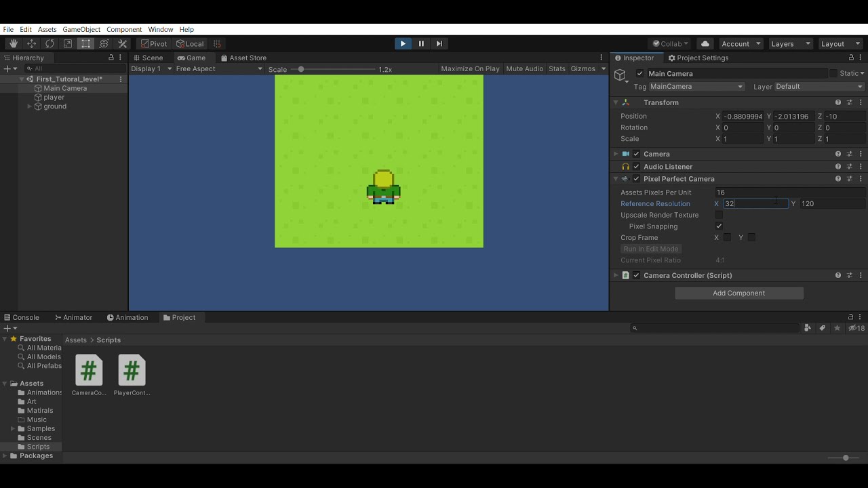
Task: Toggle the Static checkbox
Action: pos(833,73)
